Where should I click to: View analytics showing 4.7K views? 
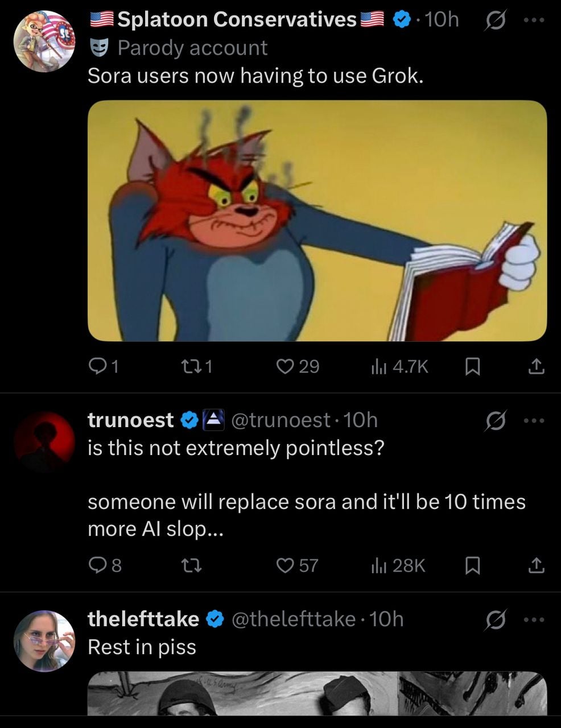tap(378, 367)
